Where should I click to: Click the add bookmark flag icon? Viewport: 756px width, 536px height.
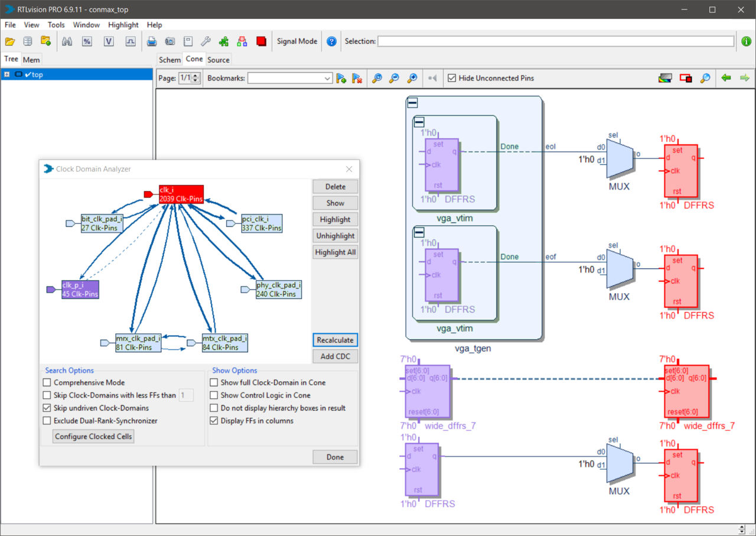(x=341, y=78)
